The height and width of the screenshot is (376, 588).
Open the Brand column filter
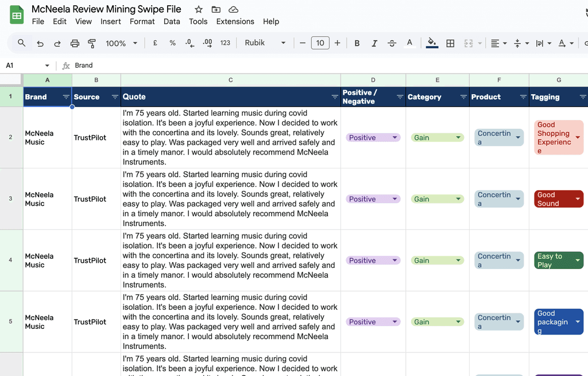point(66,97)
